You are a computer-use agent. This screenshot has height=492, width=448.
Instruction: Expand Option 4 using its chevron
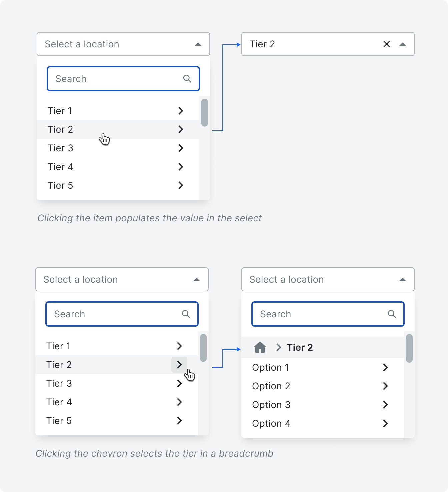coord(386,423)
